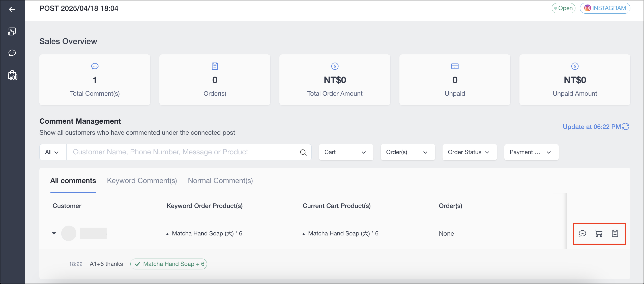
Task: Click the Unpaid card icon
Action: coord(455,66)
